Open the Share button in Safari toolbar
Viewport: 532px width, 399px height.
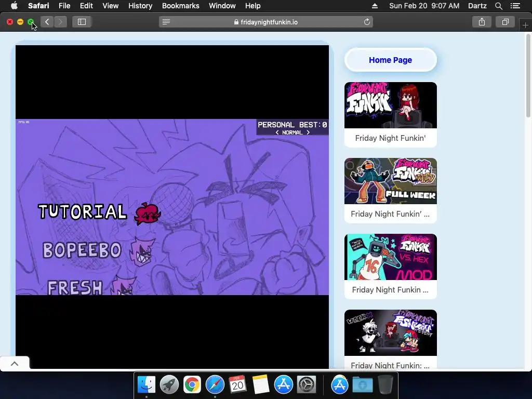pyautogui.click(x=482, y=22)
